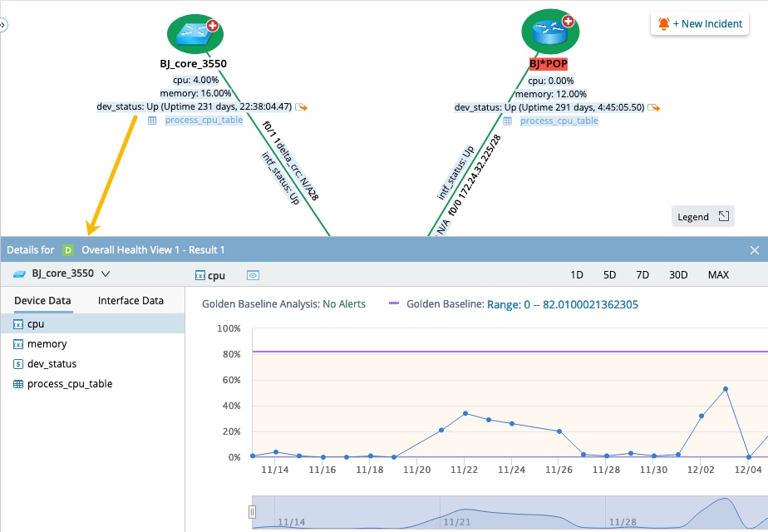Screen dimensions: 768x532
Task: Click the BJ_core_3550 switch icon
Action: (193, 33)
